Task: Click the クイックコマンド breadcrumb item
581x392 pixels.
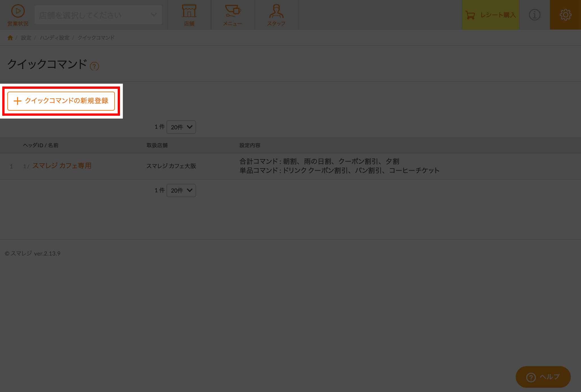Action: pos(96,38)
